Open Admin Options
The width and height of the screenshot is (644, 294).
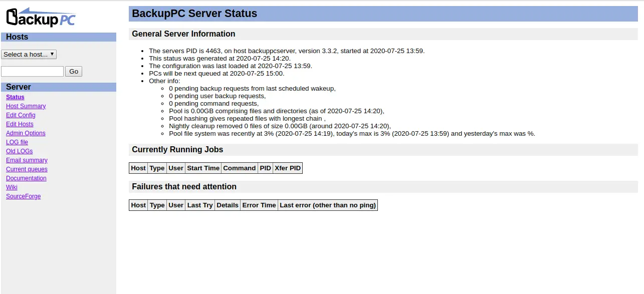(x=26, y=133)
